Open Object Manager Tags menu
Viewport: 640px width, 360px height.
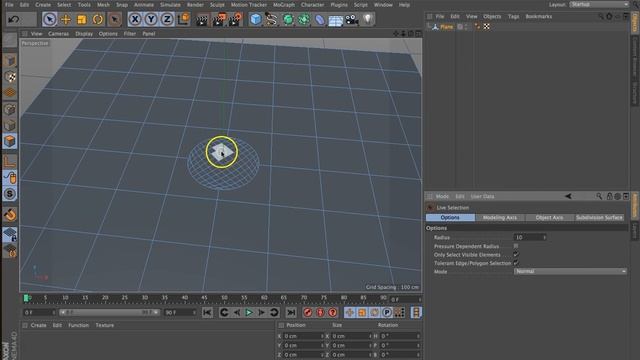pos(513,16)
